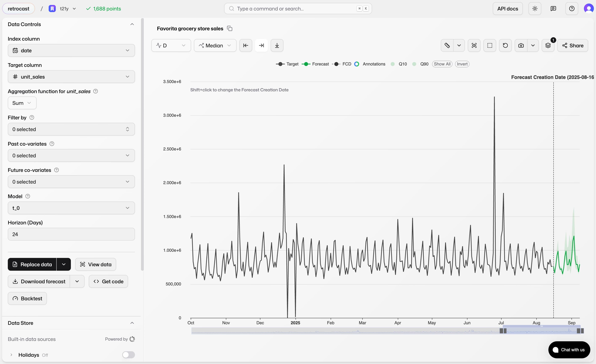Toggle FCD line in legend
Viewport: 596px width, 364px height.
tap(342, 64)
